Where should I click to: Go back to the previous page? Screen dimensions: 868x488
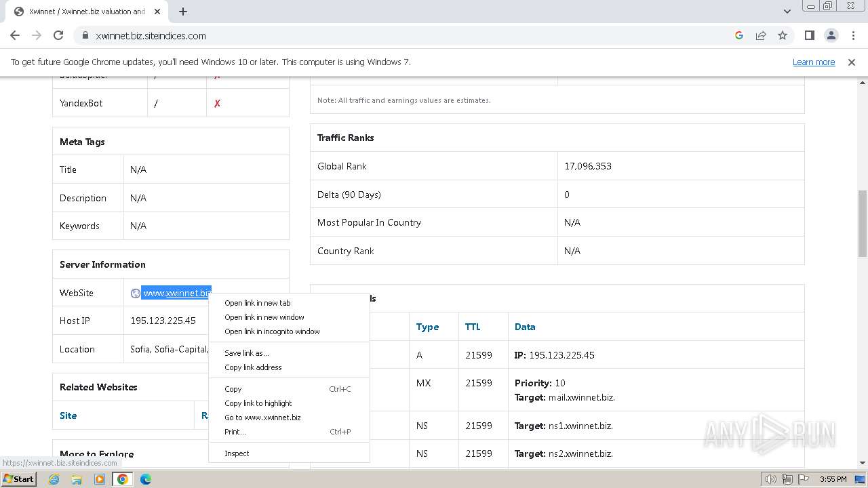[15, 35]
